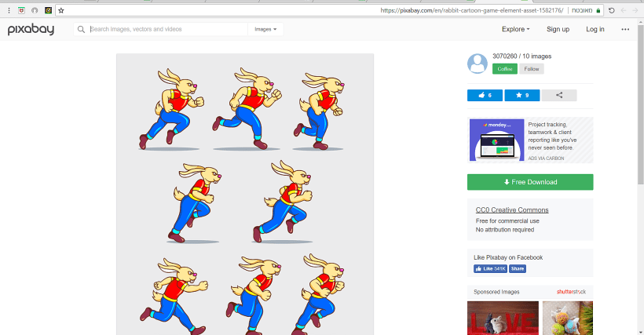Open the three-dot more menu on Pixabay header
Image resolution: width=644 pixels, height=335 pixels.
pyautogui.click(x=625, y=29)
